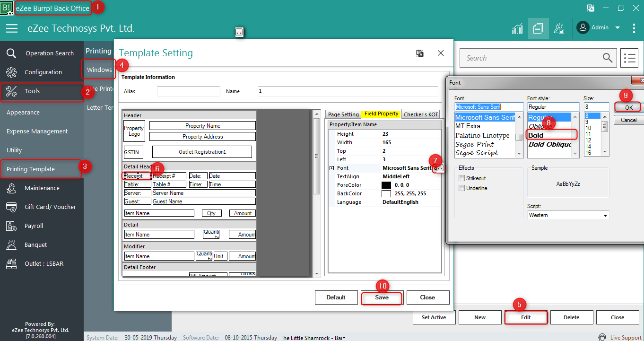This screenshot has height=341, width=644.
Task: Open the Live Support headset icon
Action: point(602,337)
